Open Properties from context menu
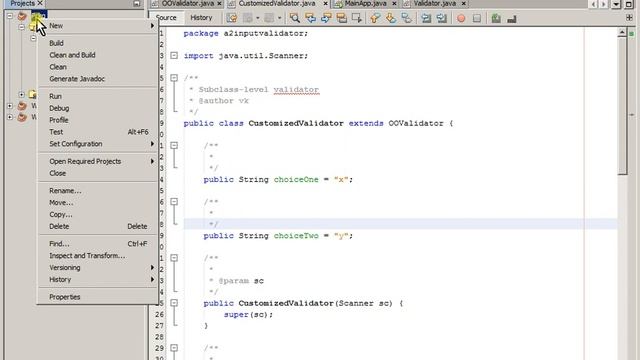Screen dimensions: 640x360 tap(98, 297)
